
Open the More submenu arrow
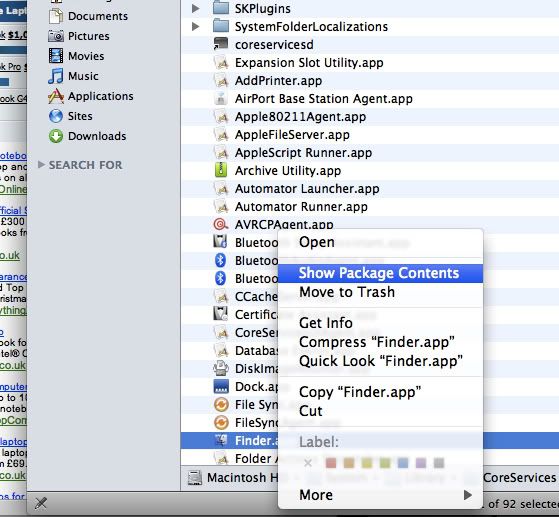[x=468, y=495]
